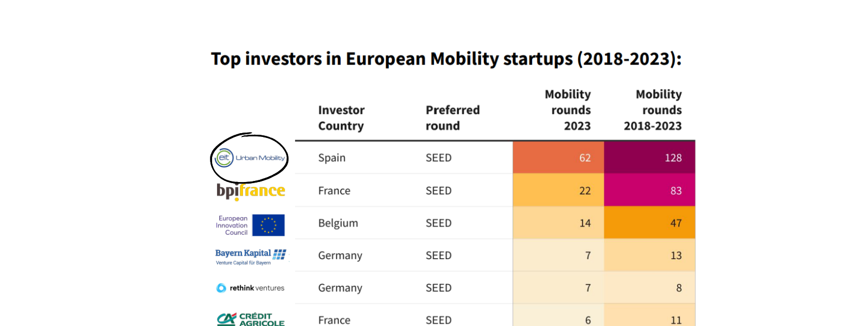Screen dimensions: 868x326
Task: Click the Spain country cell
Action: pyautogui.click(x=332, y=158)
